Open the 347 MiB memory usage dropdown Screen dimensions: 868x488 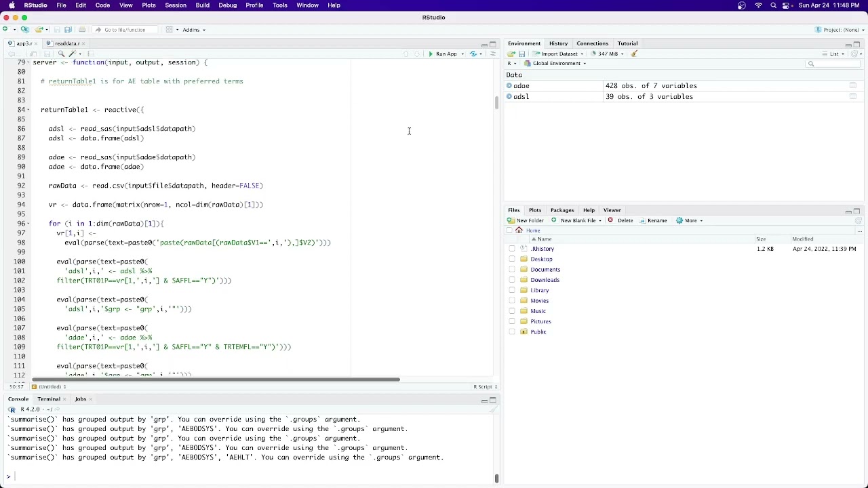pyautogui.click(x=607, y=54)
